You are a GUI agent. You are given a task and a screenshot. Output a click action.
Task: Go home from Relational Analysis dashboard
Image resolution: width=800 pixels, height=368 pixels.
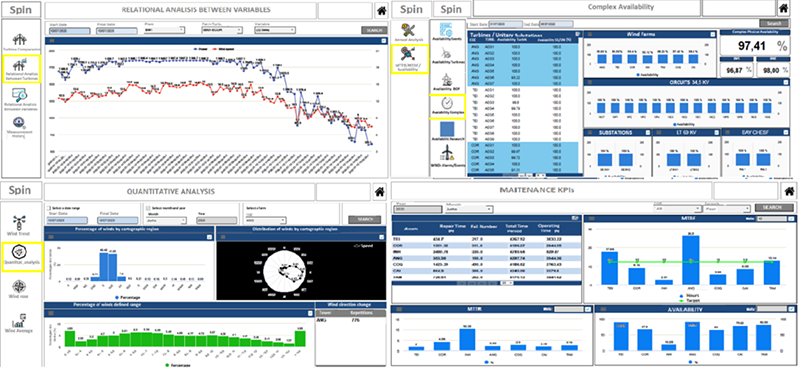coord(381,10)
